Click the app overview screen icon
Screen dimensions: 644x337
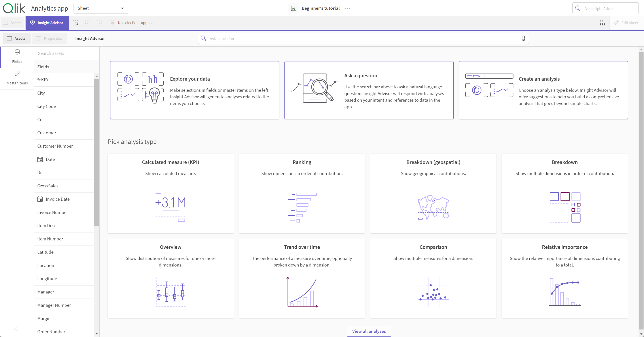(x=603, y=23)
